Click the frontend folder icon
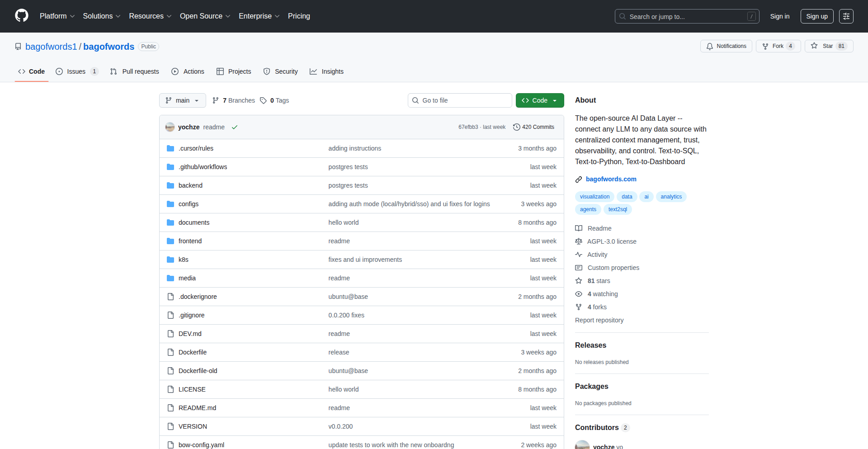The height and width of the screenshot is (449, 868). click(x=170, y=241)
